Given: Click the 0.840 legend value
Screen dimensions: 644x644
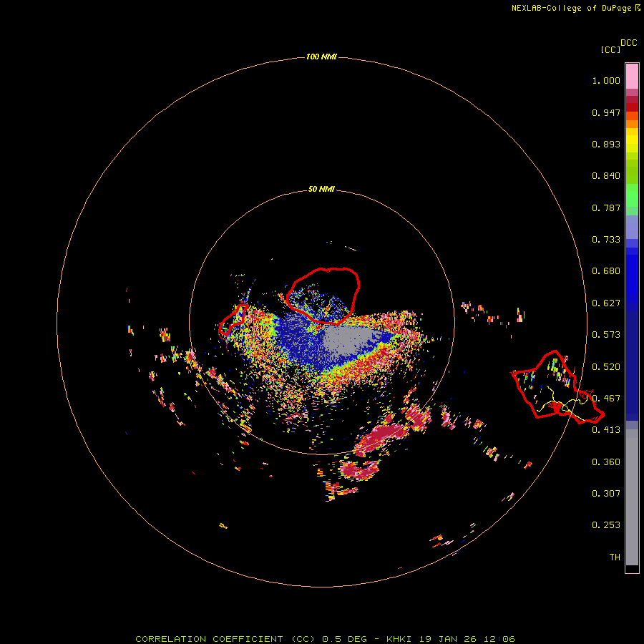Looking at the screenshot, I should pyautogui.click(x=606, y=176).
